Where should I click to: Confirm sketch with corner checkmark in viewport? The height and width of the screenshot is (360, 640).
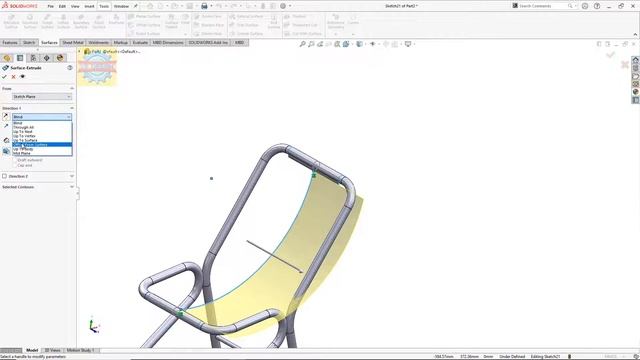click(611, 54)
